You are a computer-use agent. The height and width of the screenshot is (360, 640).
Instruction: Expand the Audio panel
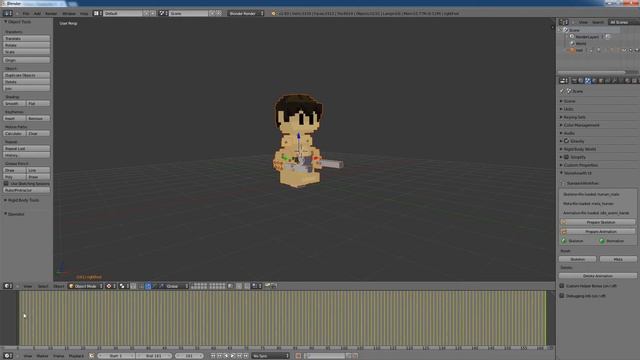[x=561, y=133]
